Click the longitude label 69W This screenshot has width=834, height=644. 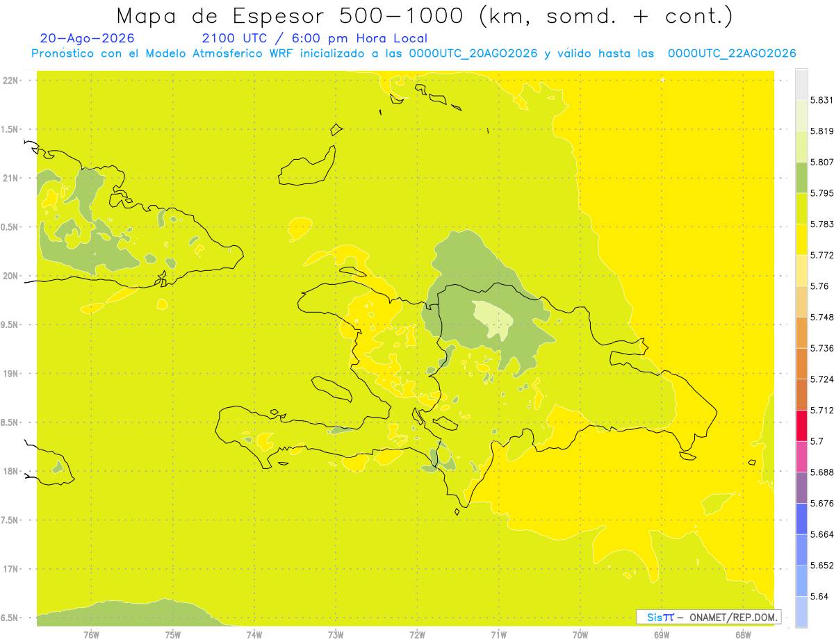coord(662,634)
